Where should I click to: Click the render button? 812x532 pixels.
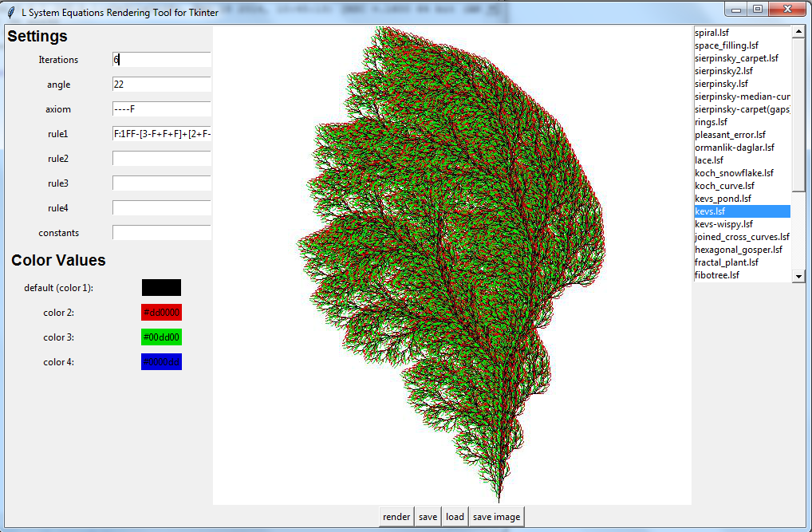click(396, 517)
